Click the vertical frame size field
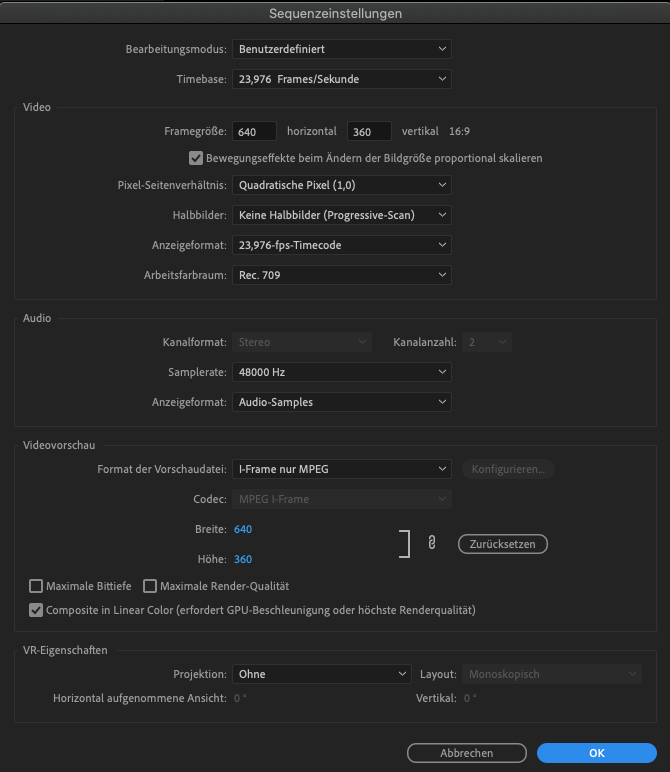Screen dimensions: 670x772 pyautogui.click(x=369, y=132)
